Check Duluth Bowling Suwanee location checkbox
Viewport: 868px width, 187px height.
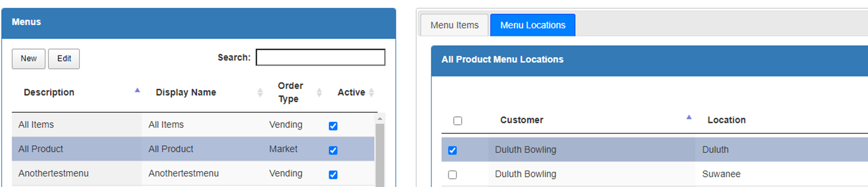[452, 175]
